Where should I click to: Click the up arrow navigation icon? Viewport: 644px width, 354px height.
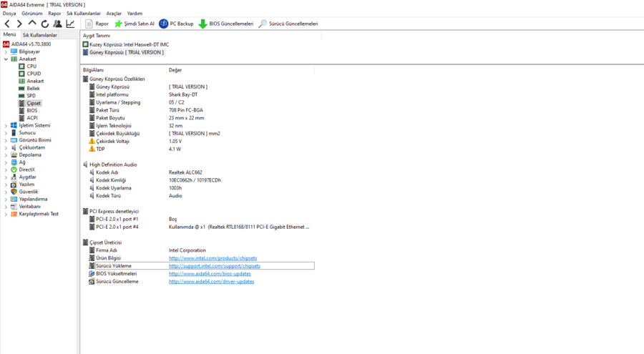[x=32, y=23]
